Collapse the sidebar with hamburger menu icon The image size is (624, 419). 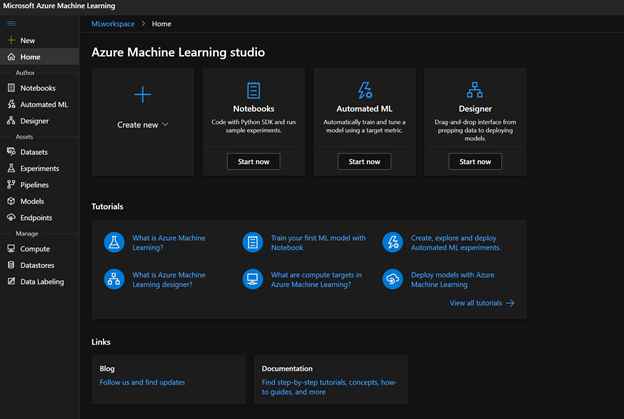point(11,23)
